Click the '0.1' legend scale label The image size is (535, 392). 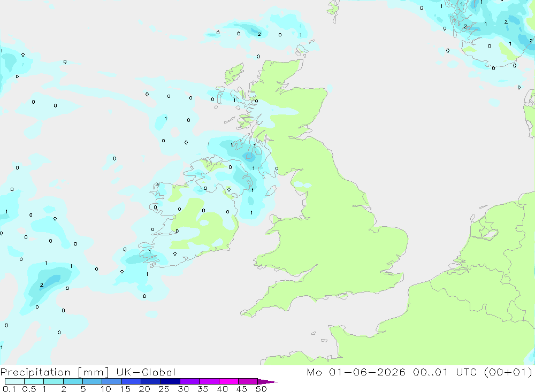pos(9,389)
